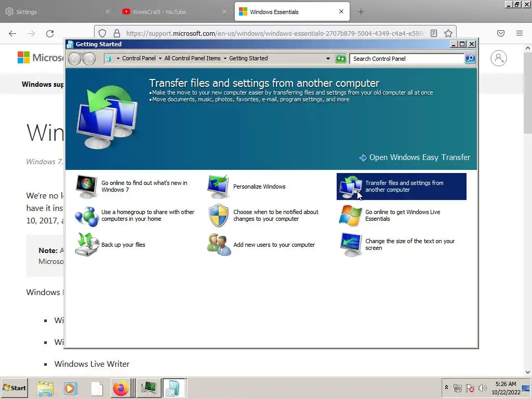Close the Windows Essentials tab

click(x=341, y=11)
